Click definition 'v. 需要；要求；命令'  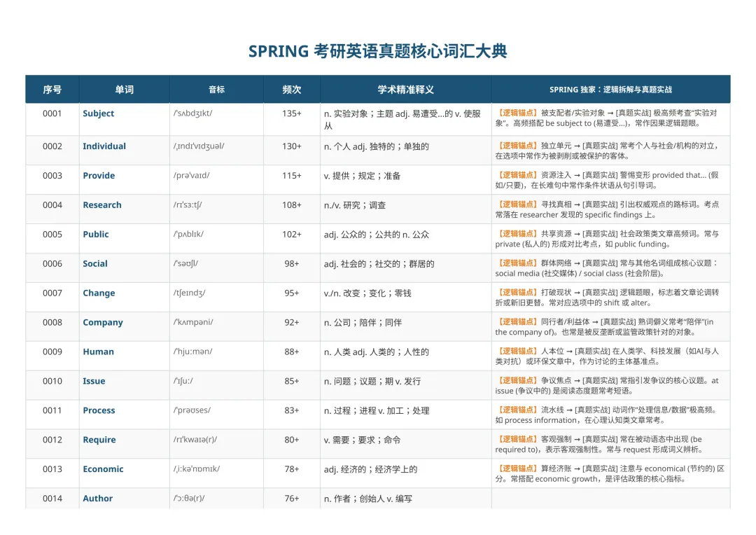pyautogui.click(x=362, y=440)
